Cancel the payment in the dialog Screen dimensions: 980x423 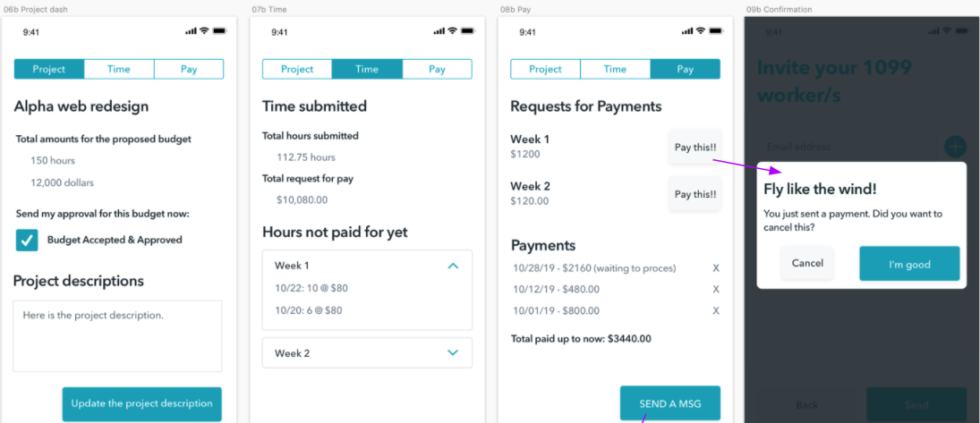tap(807, 263)
